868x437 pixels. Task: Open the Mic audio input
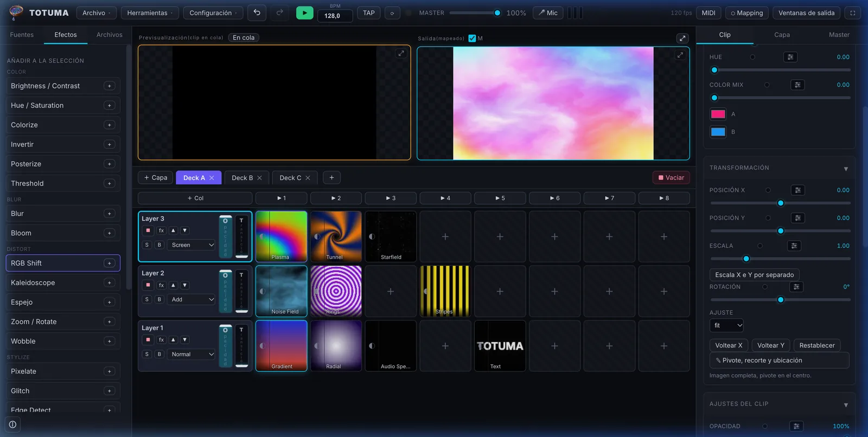(x=548, y=12)
